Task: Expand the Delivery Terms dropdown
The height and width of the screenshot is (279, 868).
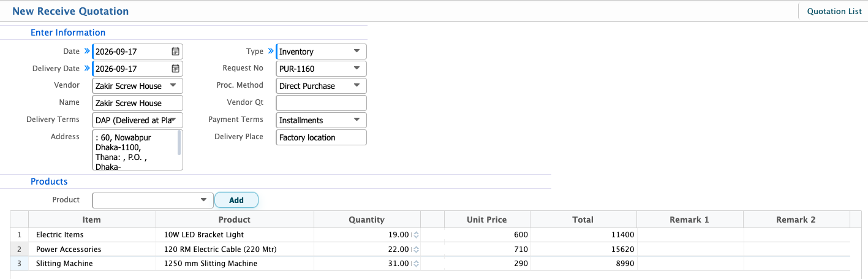Action: click(173, 120)
